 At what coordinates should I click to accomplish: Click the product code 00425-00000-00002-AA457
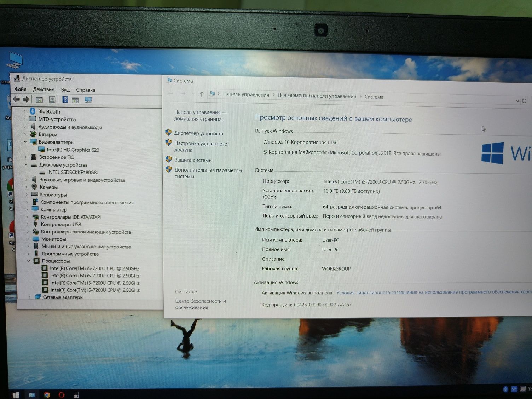point(323,305)
